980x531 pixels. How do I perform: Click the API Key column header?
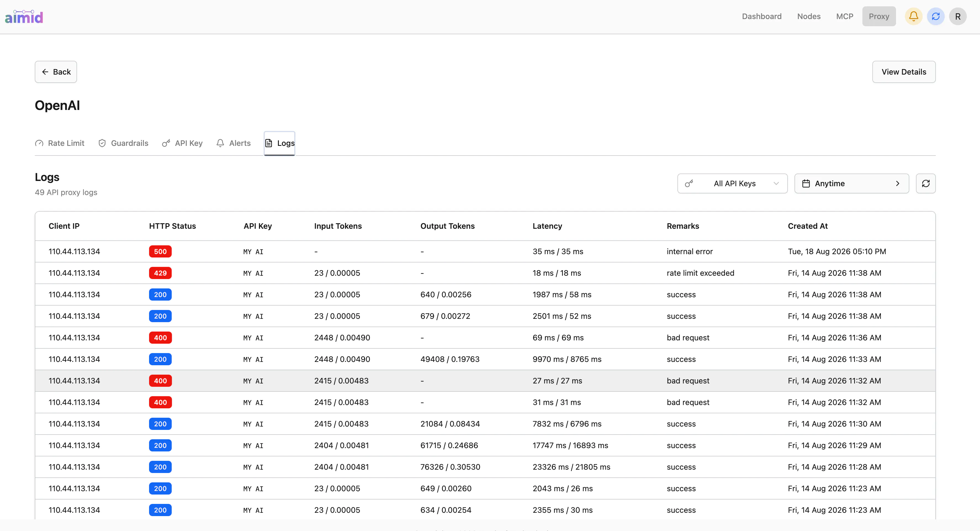tap(258, 226)
